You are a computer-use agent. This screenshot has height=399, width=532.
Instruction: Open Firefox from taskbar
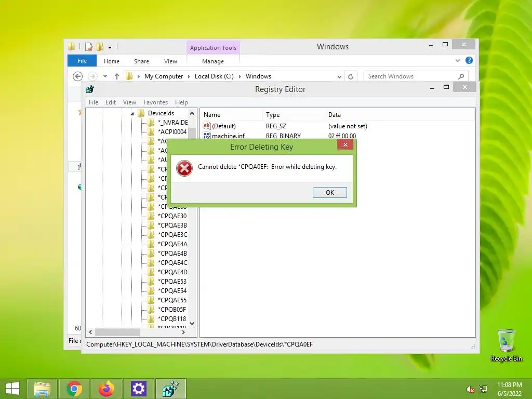coord(107,389)
